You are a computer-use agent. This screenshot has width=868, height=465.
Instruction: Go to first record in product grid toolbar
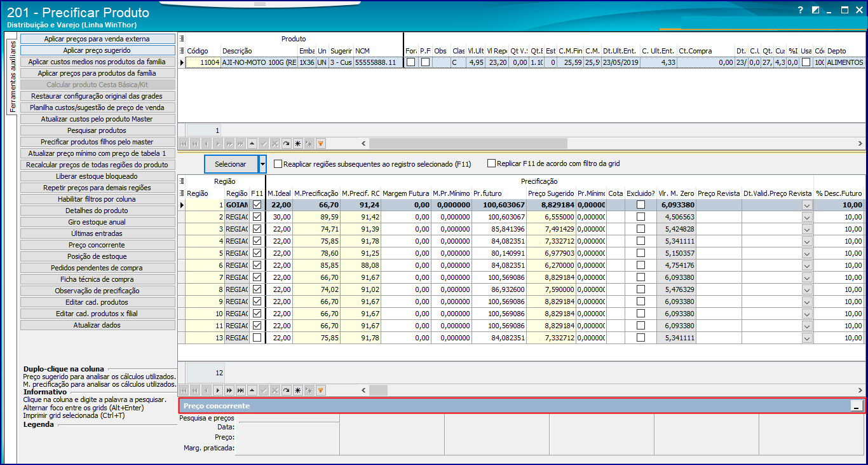point(184,144)
